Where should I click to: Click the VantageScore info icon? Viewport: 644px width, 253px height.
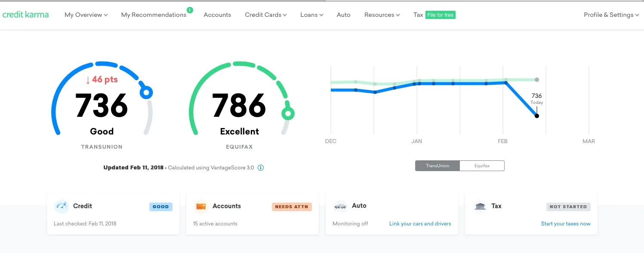click(x=260, y=168)
